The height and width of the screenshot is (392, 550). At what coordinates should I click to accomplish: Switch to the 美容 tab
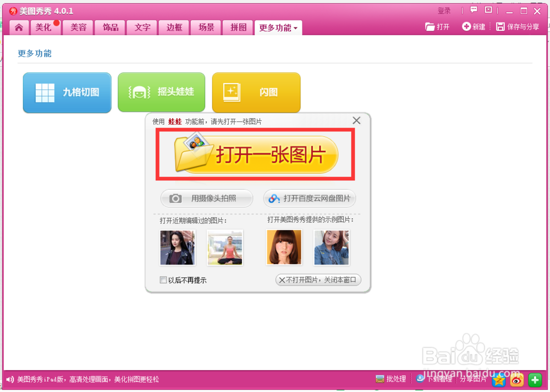click(79, 27)
